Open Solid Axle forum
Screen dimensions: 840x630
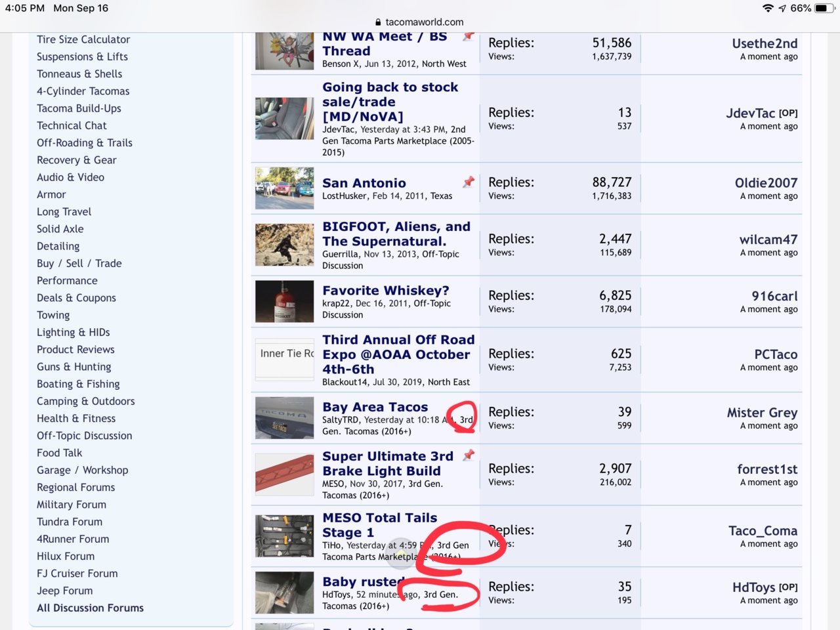tap(60, 228)
